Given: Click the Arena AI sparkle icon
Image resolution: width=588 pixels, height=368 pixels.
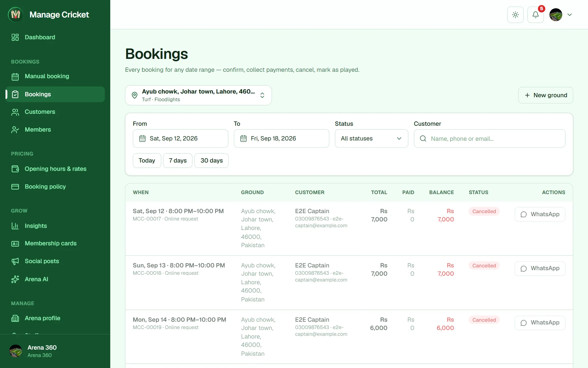Looking at the screenshot, I should coord(15,279).
